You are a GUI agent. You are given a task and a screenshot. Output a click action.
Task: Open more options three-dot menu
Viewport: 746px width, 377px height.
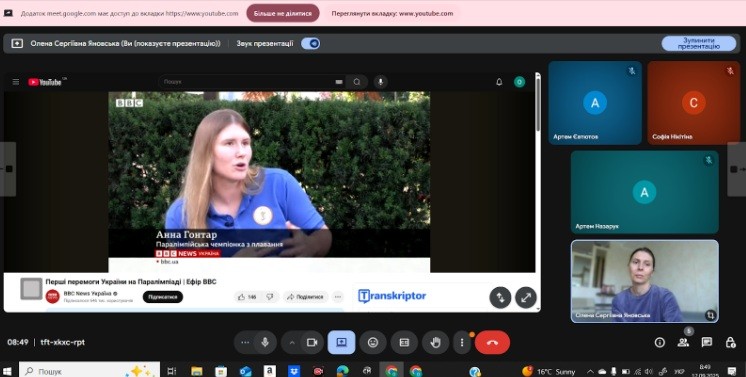click(461, 342)
